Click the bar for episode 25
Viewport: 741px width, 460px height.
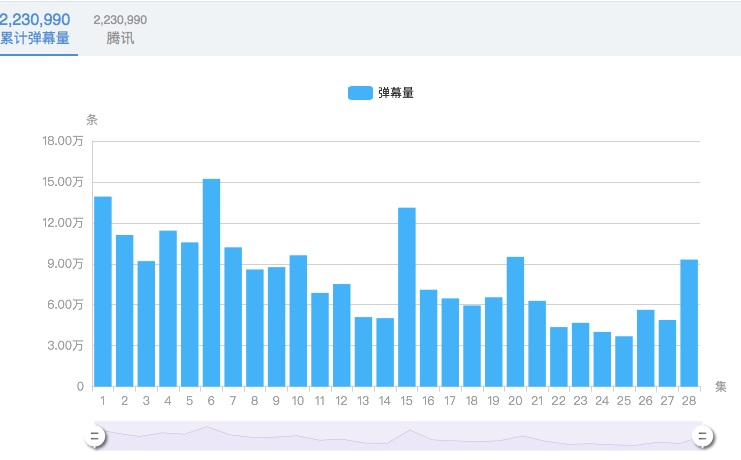624,361
